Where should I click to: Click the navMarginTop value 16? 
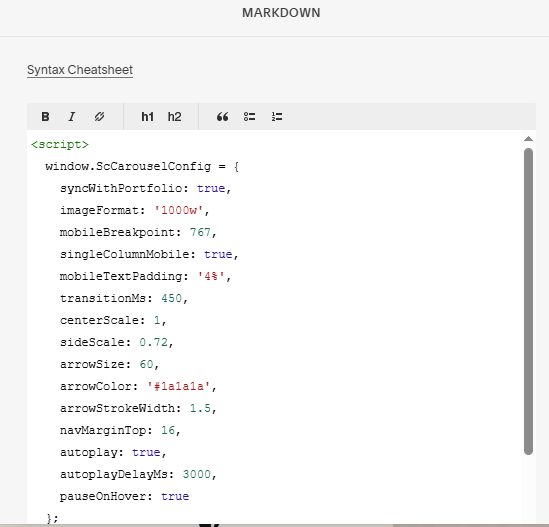tap(168, 430)
